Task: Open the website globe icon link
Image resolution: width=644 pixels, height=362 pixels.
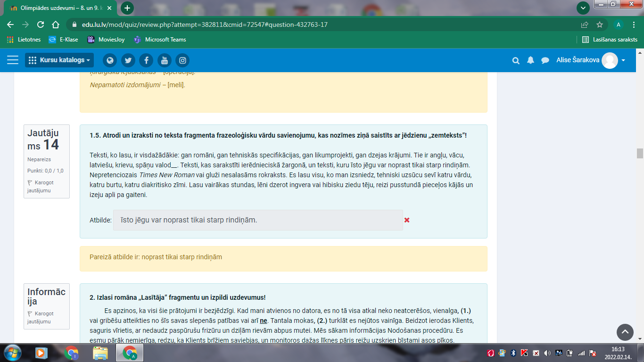Action: pyautogui.click(x=110, y=60)
